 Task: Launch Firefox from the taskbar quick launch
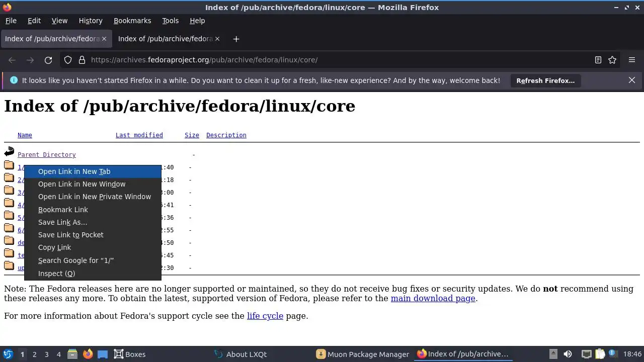(x=88, y=354)
